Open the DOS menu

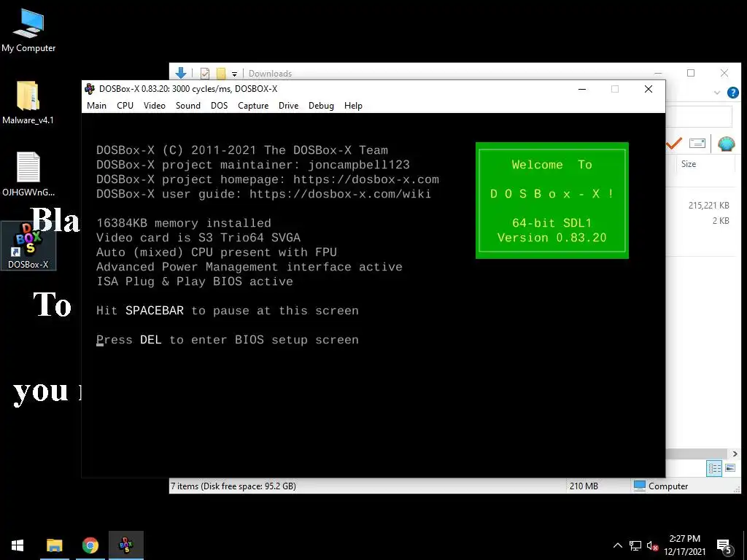(x=219, y=106)
